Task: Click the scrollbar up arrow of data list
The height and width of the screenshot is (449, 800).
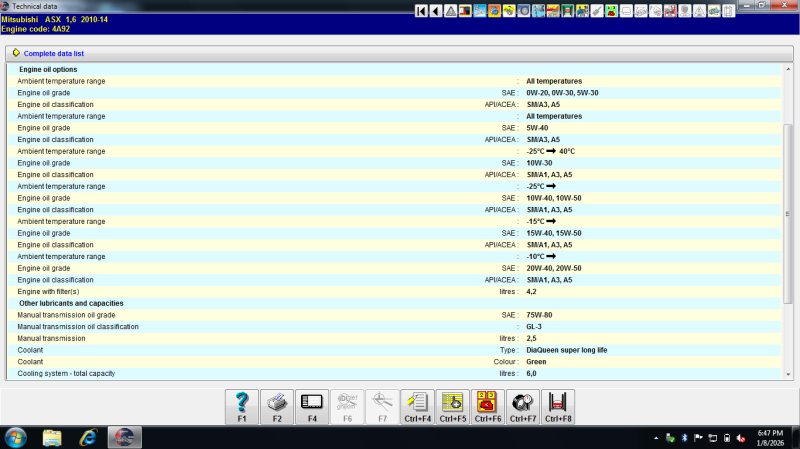Action: pos(788,69)
